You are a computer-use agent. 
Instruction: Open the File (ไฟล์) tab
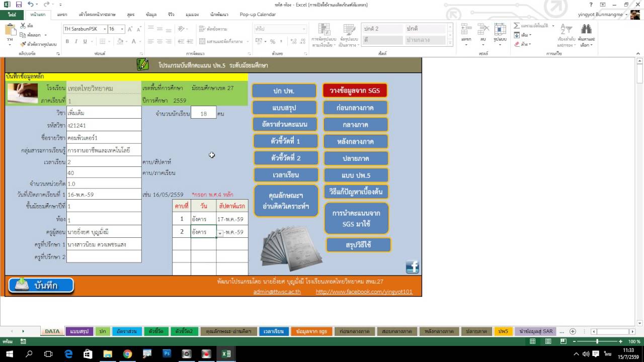(12, 15)
